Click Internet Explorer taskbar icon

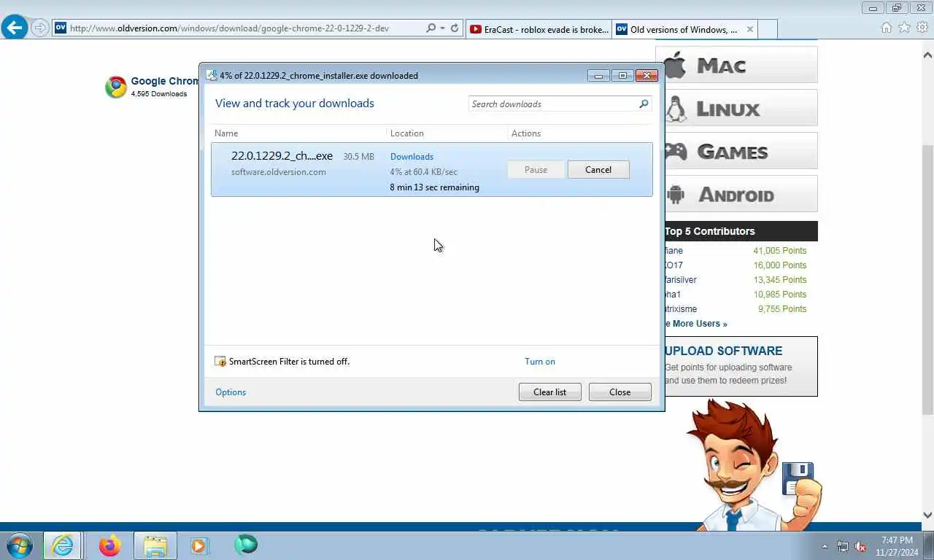coord(62,545)
